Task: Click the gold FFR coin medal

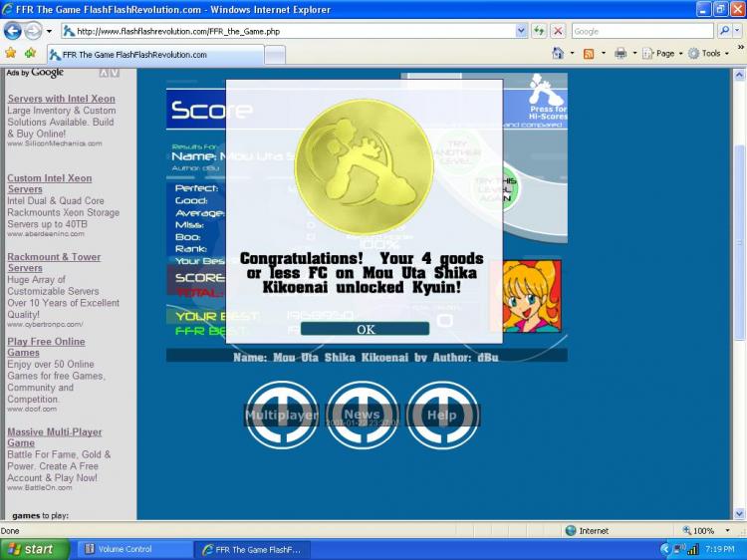Action: tap(364, 166)
